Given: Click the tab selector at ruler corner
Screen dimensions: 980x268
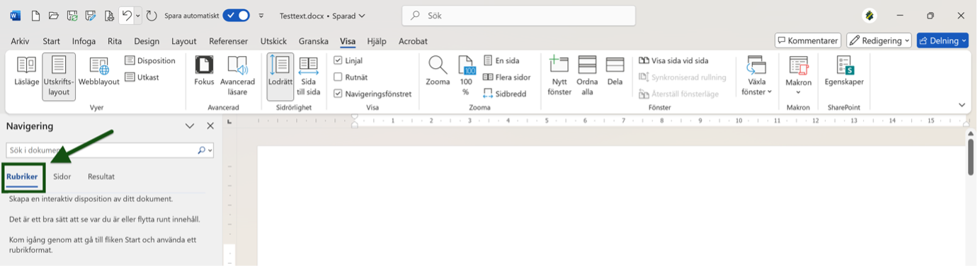Looking at the screenshot, I should click(229, 121).
